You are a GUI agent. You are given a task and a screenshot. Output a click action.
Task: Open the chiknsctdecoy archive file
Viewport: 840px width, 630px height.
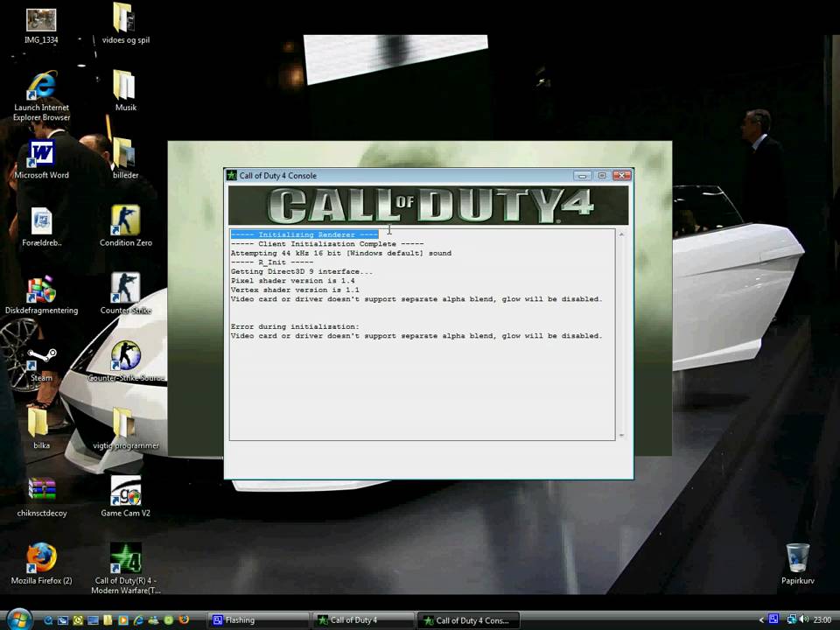(42, 497)
